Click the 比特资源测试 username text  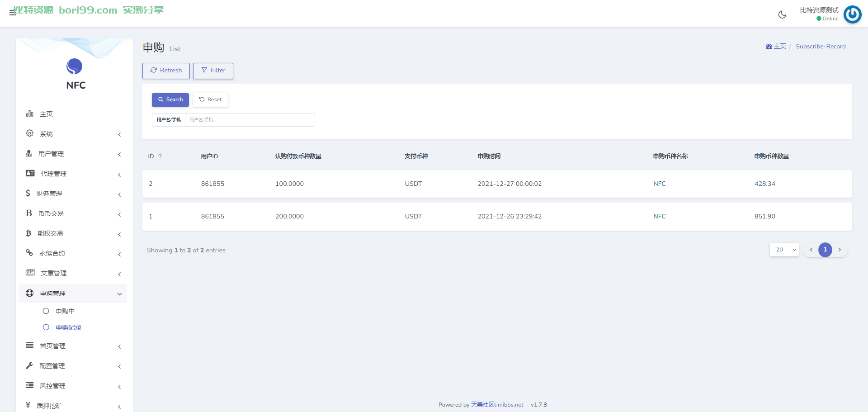click(x=819, y=10)
